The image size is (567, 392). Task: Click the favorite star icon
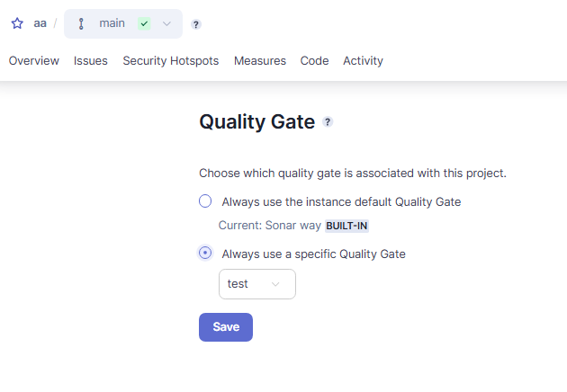click(x=17, y=23)
